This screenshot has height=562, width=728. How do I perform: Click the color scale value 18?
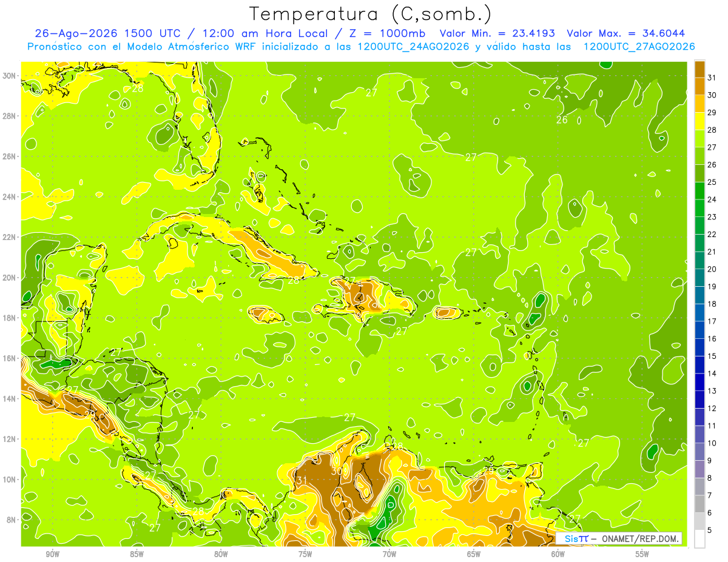pyautogui.click(x=712, y=304)
